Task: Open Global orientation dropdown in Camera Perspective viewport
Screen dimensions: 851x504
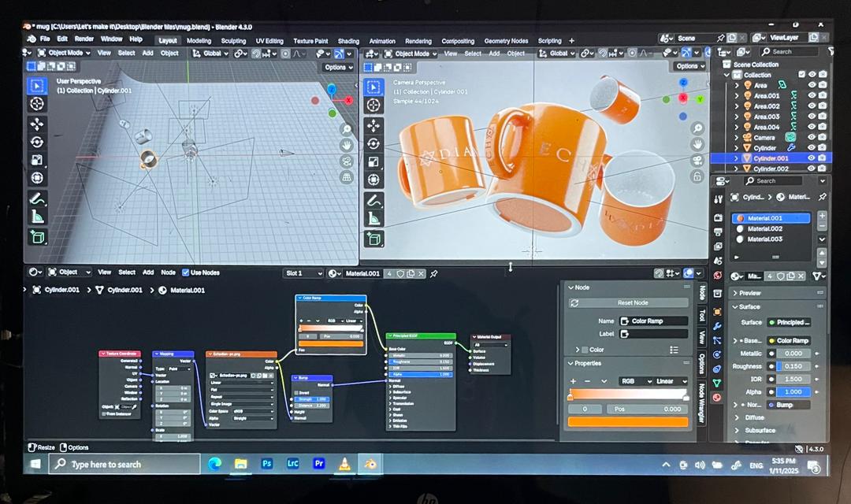Action: (556, 54)
